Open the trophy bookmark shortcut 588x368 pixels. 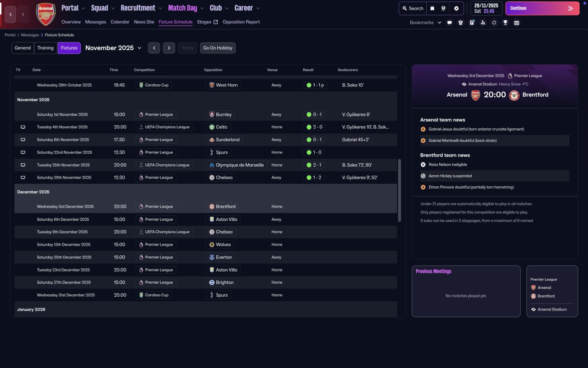tap(505, 23)
